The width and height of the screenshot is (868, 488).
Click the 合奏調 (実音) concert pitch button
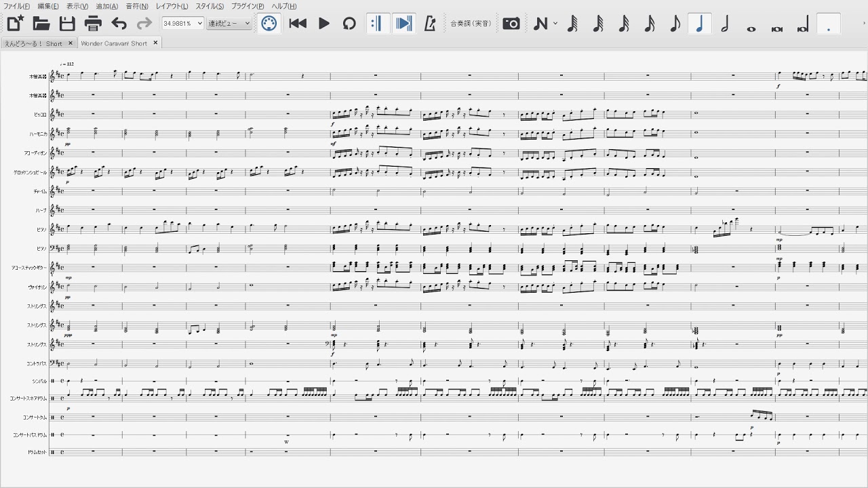tap(471, 24)
